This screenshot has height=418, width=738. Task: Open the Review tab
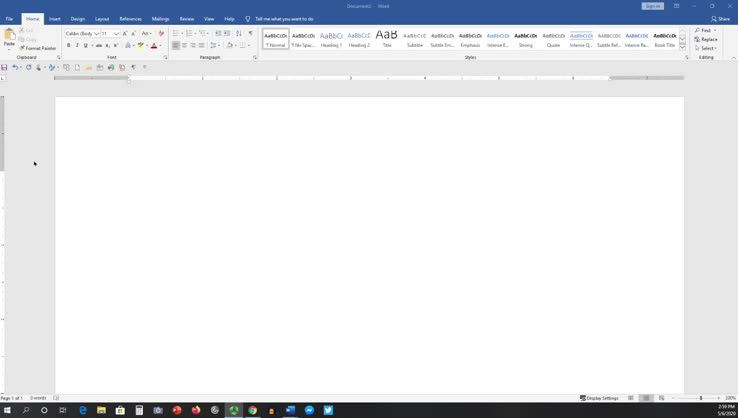click(x=187, y=19)
